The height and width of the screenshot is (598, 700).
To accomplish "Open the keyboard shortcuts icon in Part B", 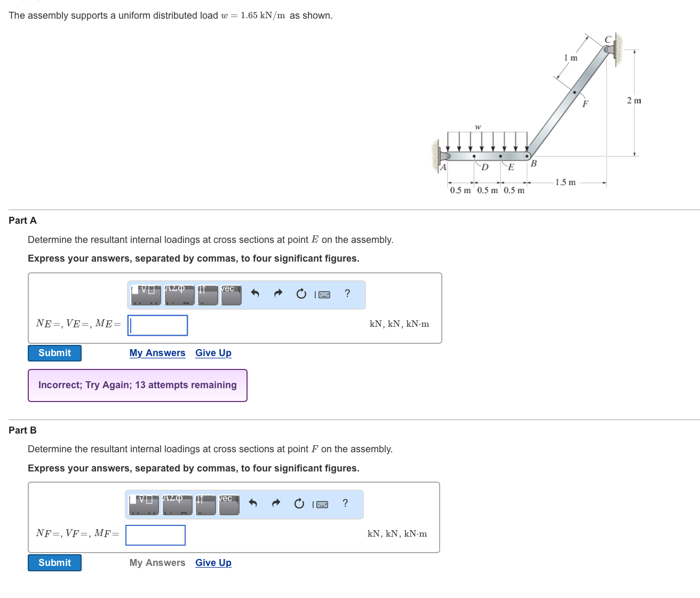I will click(322, 503).
